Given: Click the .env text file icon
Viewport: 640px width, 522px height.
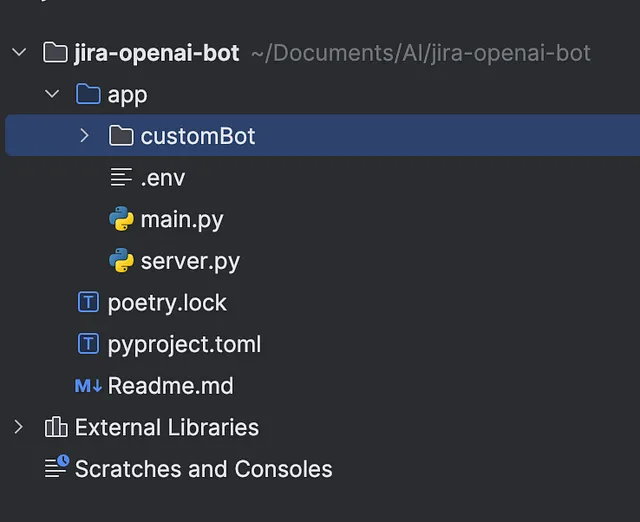Looking at the screenshot, I should pos(121,177).
